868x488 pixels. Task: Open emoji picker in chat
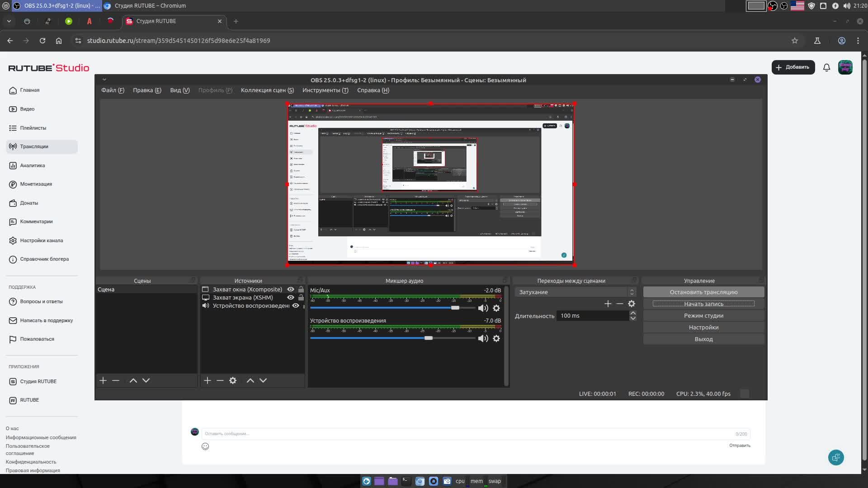pos(205,446)
